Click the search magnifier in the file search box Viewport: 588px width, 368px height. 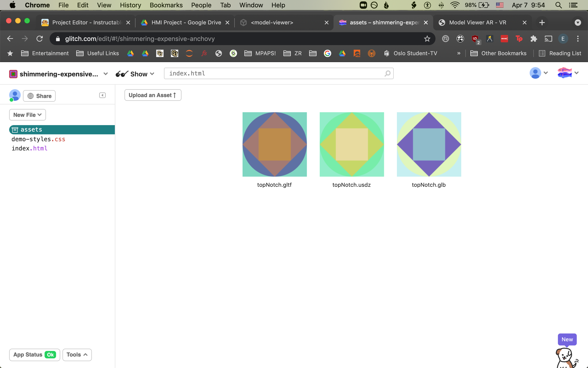(387, 73)
